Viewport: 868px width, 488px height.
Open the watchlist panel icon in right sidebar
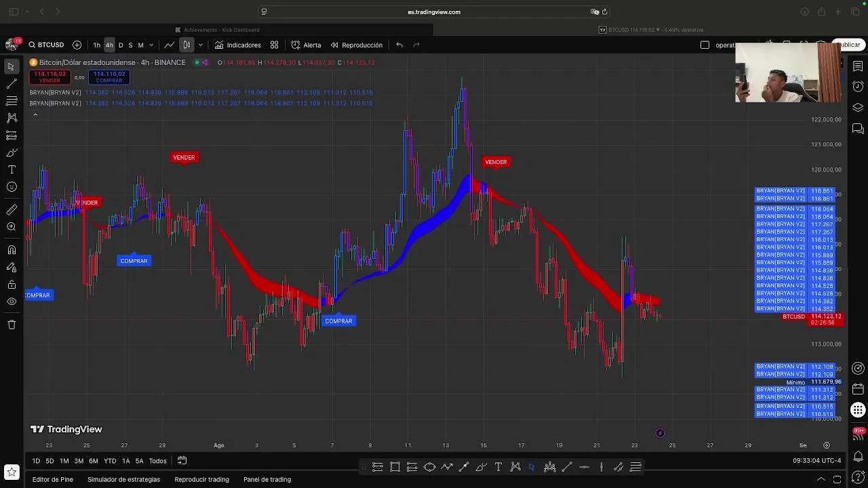[858, 66]
